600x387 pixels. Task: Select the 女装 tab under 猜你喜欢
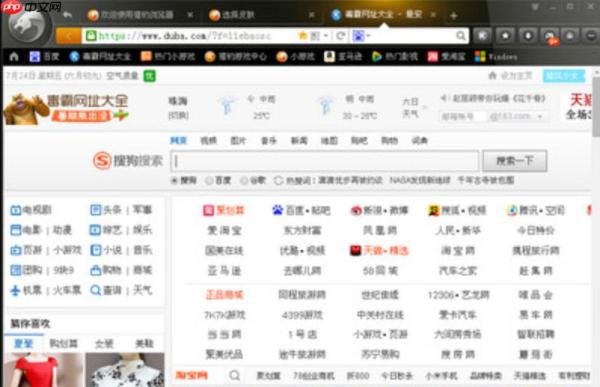pyautogui.click(x=104, y=343)
